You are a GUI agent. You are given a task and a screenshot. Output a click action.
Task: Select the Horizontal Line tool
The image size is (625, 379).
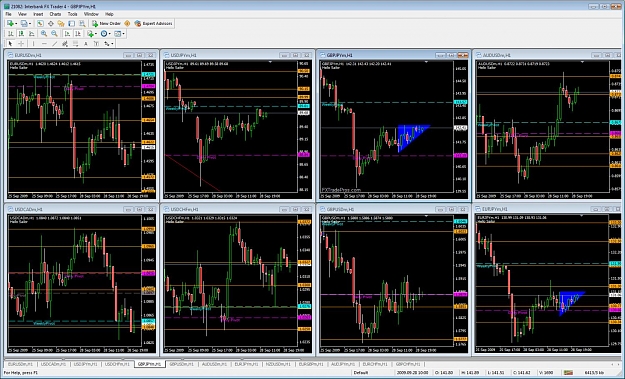[x=44, y=43]
